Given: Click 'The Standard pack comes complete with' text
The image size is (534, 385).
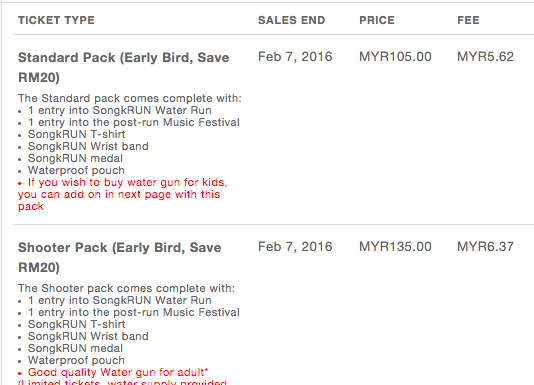Looking at the screenshot, I should click(130, 98).
